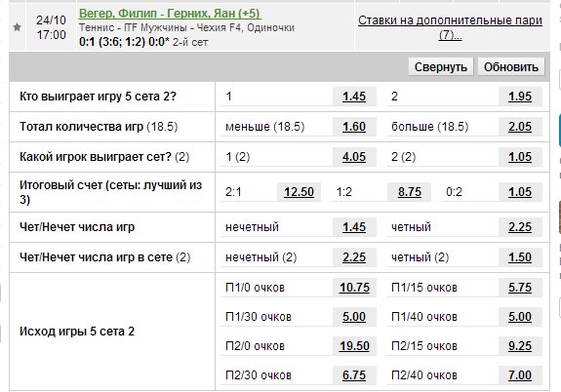Image resolution: width=561 pixels, height=392 pixels.
Task: Collapse the market list with Свернуть
Action: pyautogui.click(x=441, y=67)
